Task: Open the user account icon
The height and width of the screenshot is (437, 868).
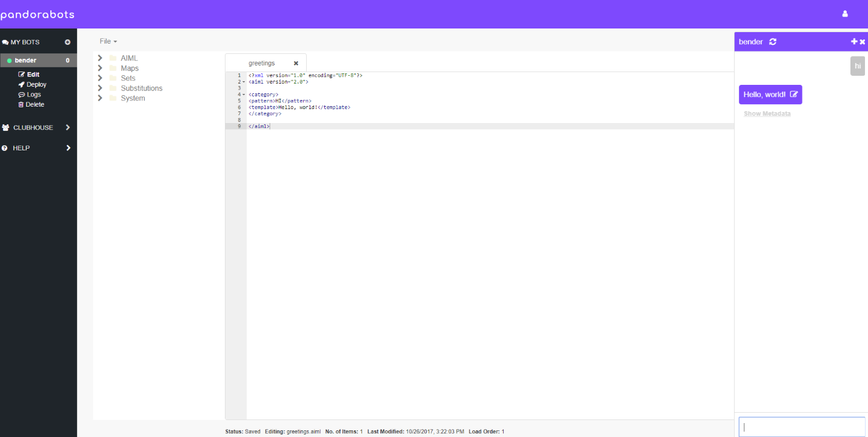Action: pos(845,13)
